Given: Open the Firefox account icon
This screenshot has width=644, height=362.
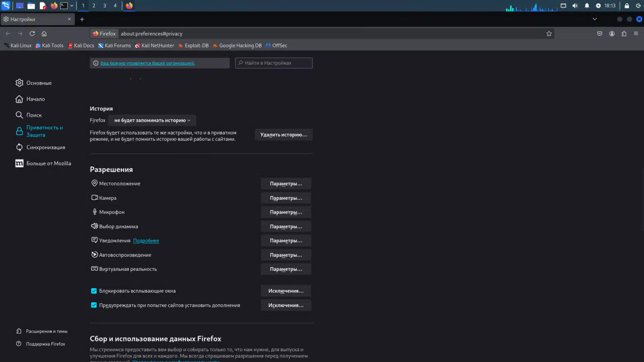Looking at the screenshot, I should [x=612, y=33].
